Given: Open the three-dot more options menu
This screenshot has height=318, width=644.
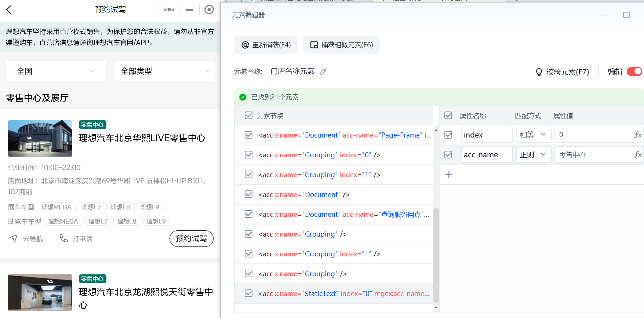Looking at the screenshot, I should (169, 10).
